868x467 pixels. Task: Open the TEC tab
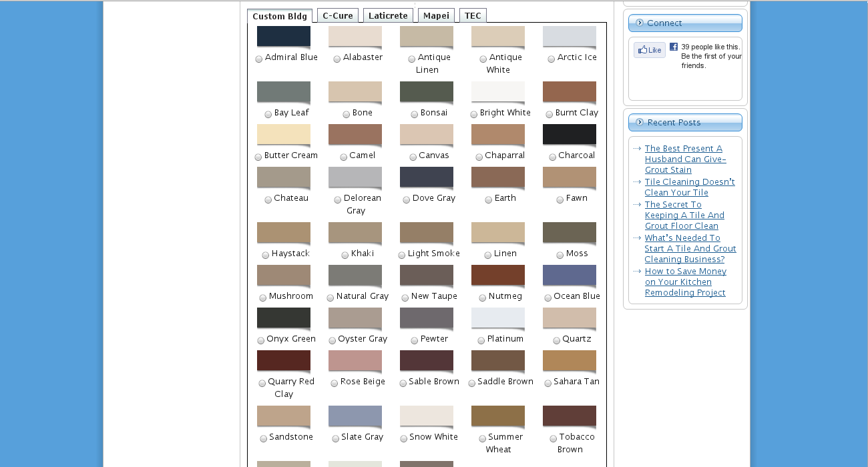pyautogui.click(x=473, y=16)
